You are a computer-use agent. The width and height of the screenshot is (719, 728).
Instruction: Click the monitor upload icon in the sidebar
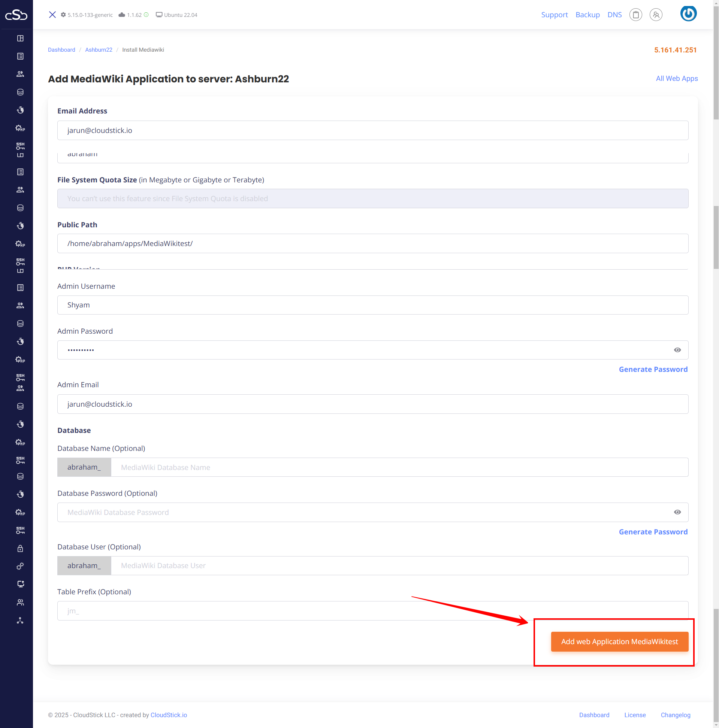pos(20,584)
